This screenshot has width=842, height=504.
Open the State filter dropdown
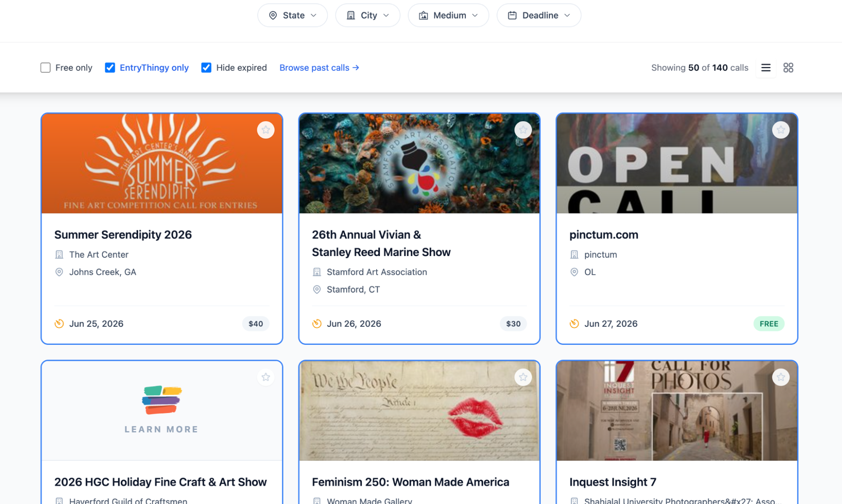pos(292,16)
